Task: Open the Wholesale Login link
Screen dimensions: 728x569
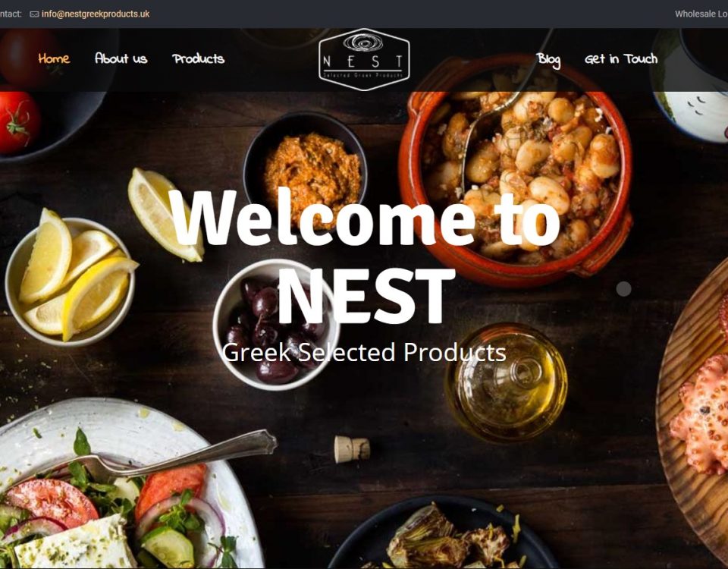Action: [701, 14]
